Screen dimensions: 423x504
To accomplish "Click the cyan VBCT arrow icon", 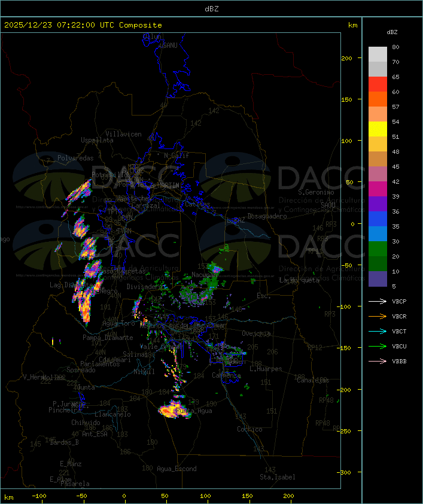I will (378, 331).
